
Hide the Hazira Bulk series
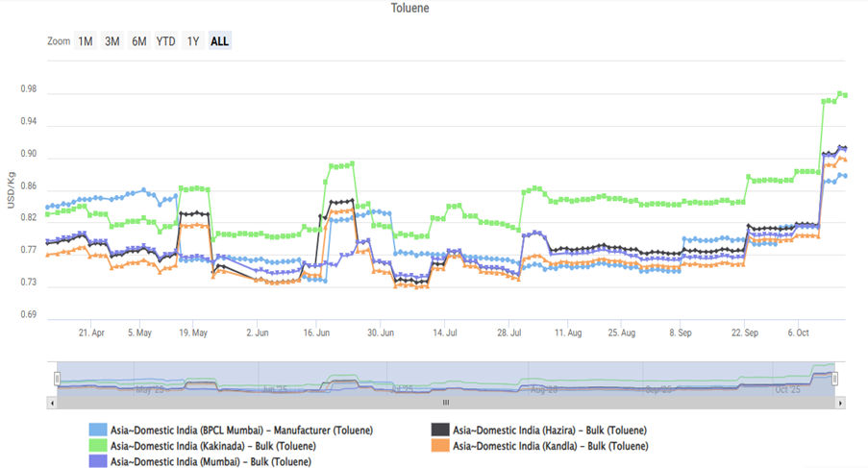[549, 430]
